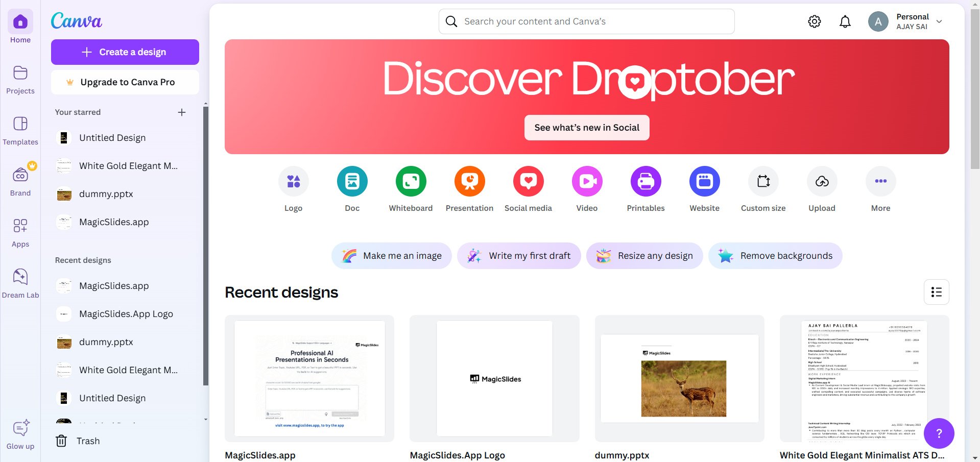Click See what's new in Social

[x=587, y=128]
